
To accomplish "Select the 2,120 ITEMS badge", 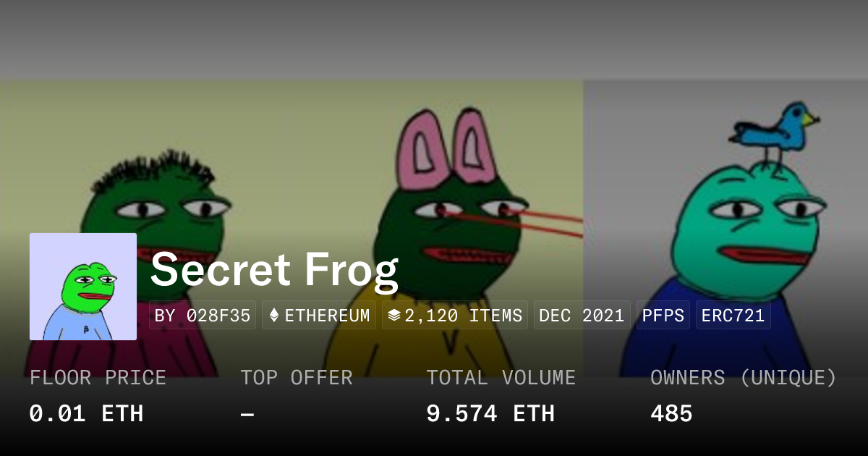I will pyautogui.click(x=455, y=316).
